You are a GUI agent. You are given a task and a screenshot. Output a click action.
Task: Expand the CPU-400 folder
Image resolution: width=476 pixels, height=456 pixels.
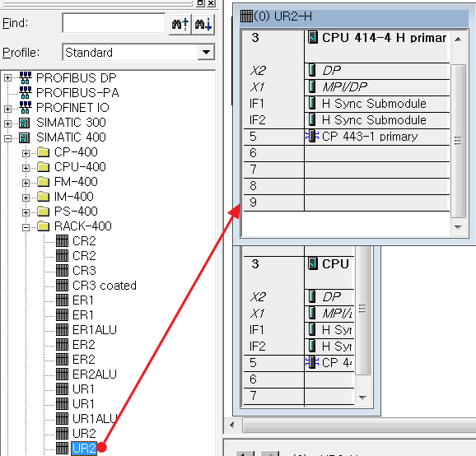(x=26, y=168)
